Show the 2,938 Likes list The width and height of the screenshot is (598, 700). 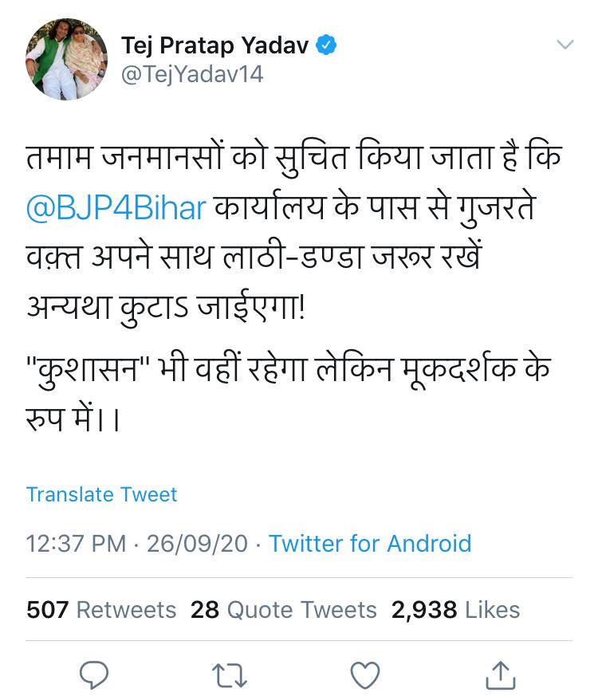(x=455, y=610)
